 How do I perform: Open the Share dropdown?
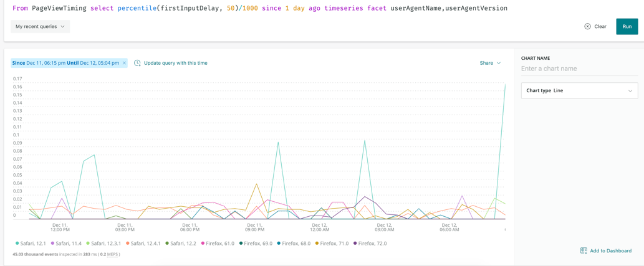[490, 63]
